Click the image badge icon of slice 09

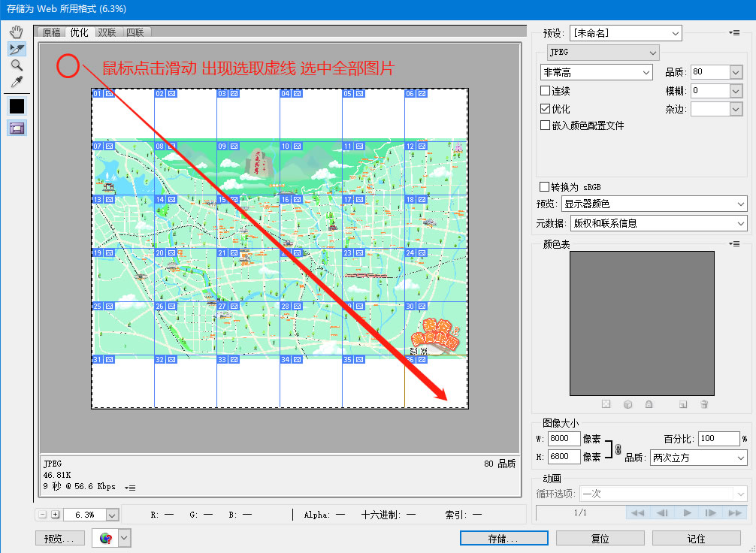tap(234, 146)
